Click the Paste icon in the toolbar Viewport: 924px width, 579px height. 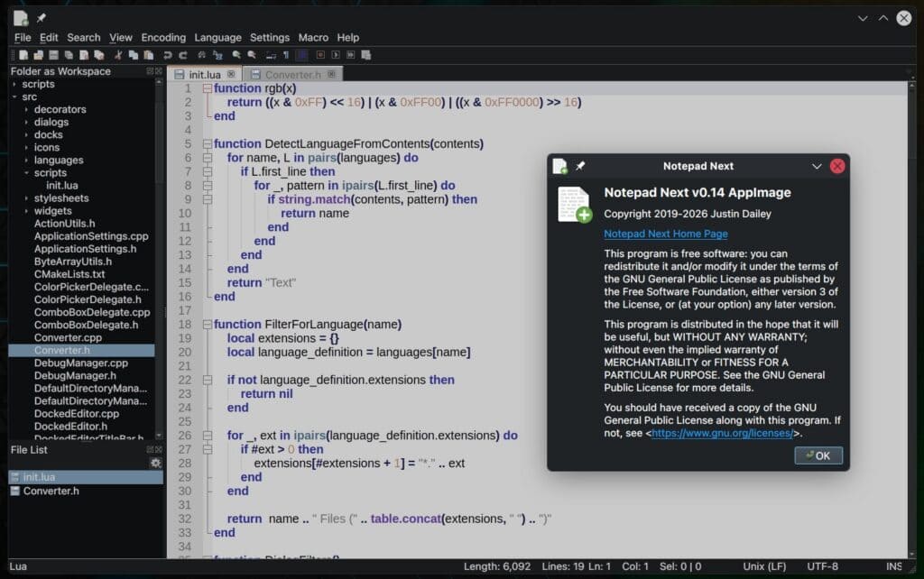point(150,56)
